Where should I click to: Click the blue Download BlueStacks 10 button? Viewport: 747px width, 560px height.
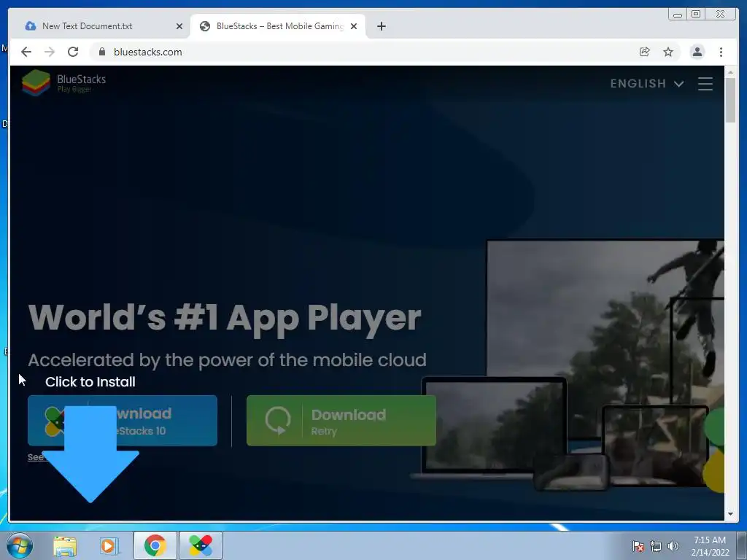[x=123, y=421]
